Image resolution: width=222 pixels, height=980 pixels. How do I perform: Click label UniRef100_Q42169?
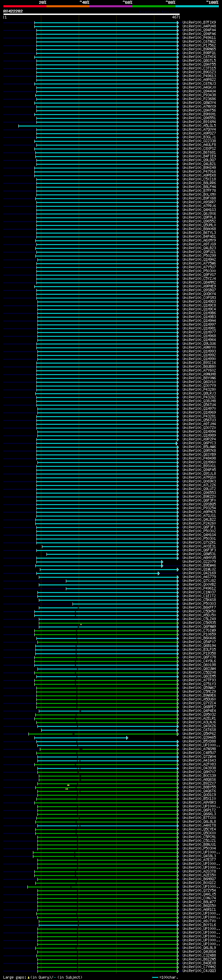(199, 573)
